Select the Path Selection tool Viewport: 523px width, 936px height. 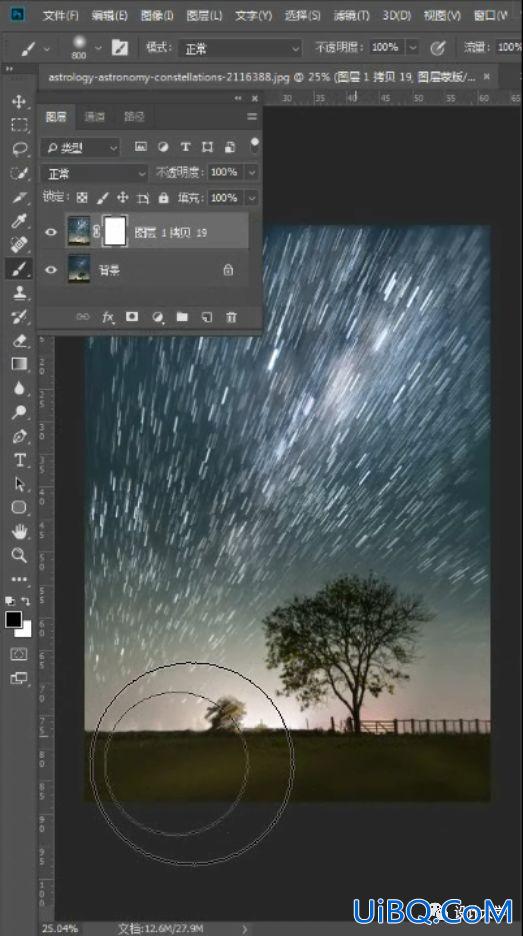tap(19, 484)
